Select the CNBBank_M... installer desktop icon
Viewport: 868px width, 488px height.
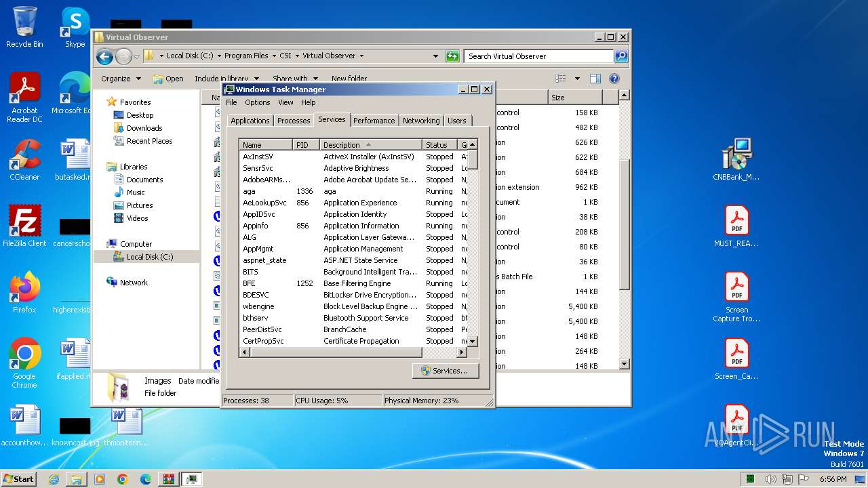(736, 160)
